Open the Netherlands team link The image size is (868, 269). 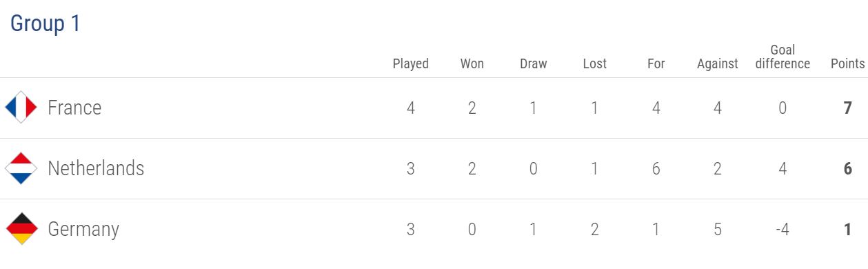(x=96, y=168)
